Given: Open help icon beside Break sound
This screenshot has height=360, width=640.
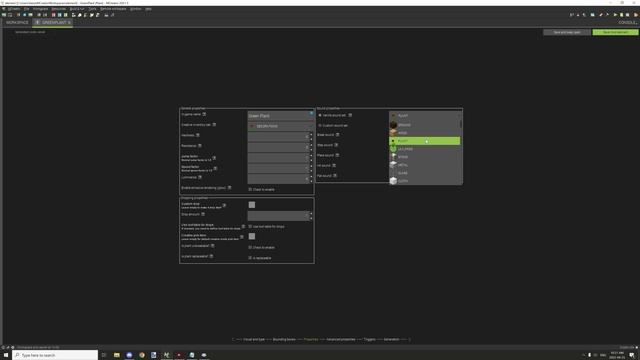Looking at the screenshot, I should 337,135.
